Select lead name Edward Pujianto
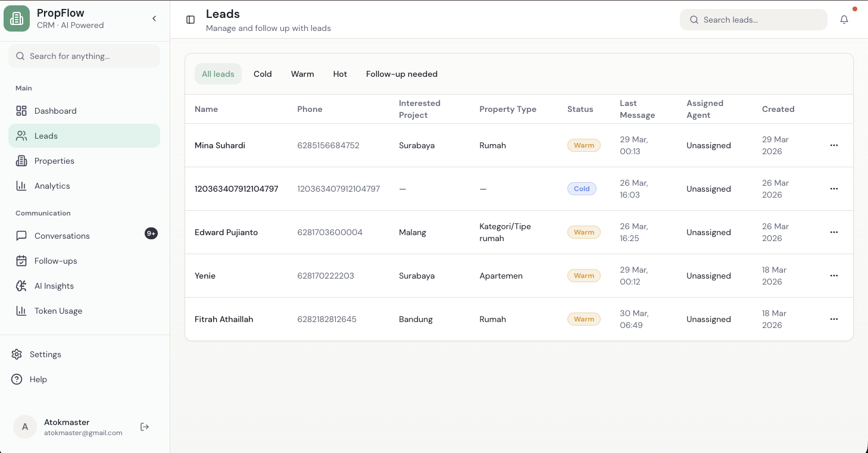868x453 pixels. click(226, 232)
